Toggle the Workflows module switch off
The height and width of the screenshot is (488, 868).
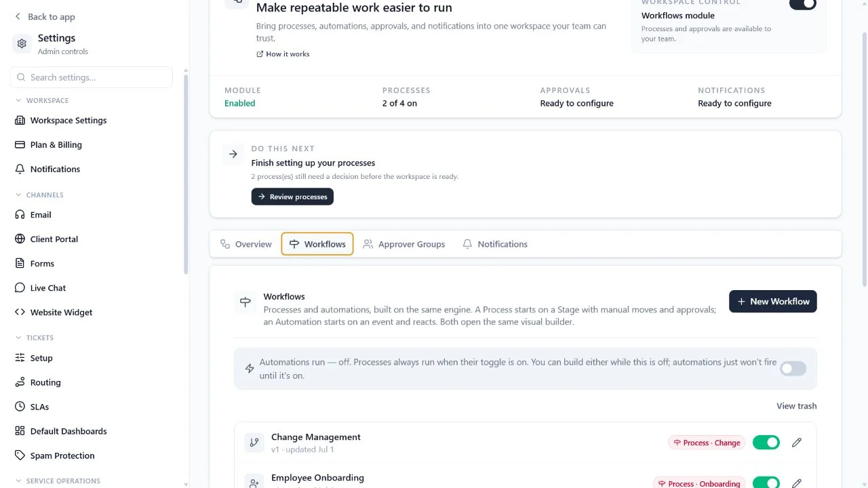click(x=803, y=4)
